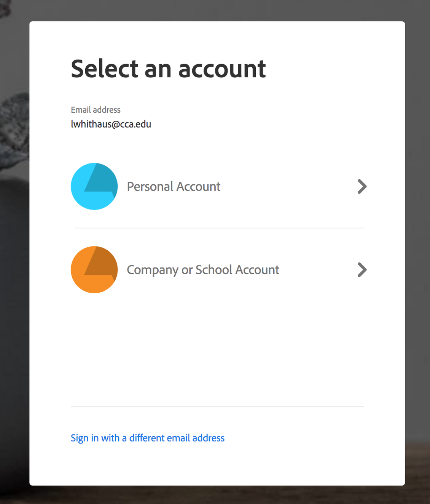
Task: Click the Email address label
Action: (96, 110)
